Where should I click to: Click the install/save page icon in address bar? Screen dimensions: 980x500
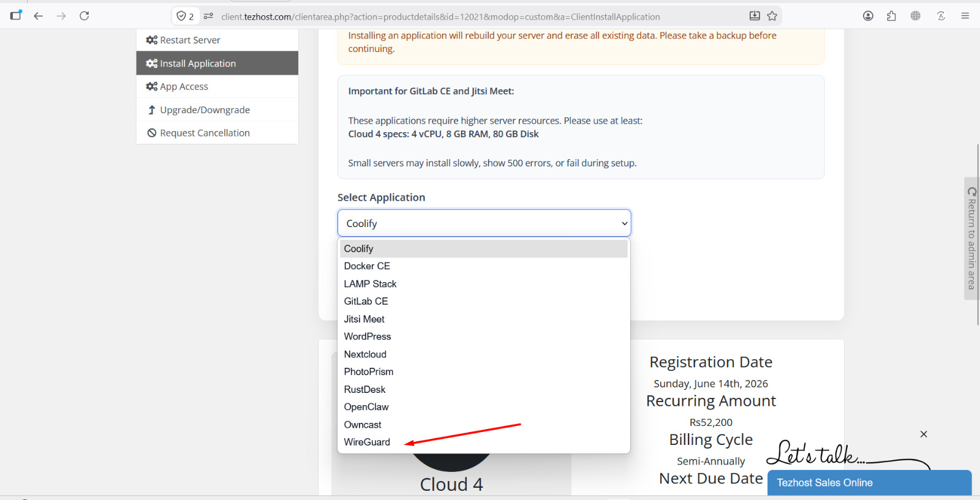click(x=755, y=16)
